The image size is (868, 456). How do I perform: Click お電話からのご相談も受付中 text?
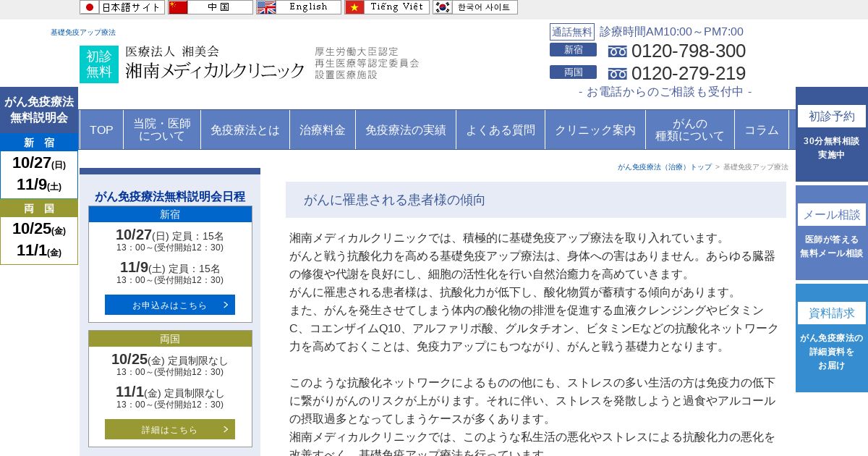coord(665,92)
